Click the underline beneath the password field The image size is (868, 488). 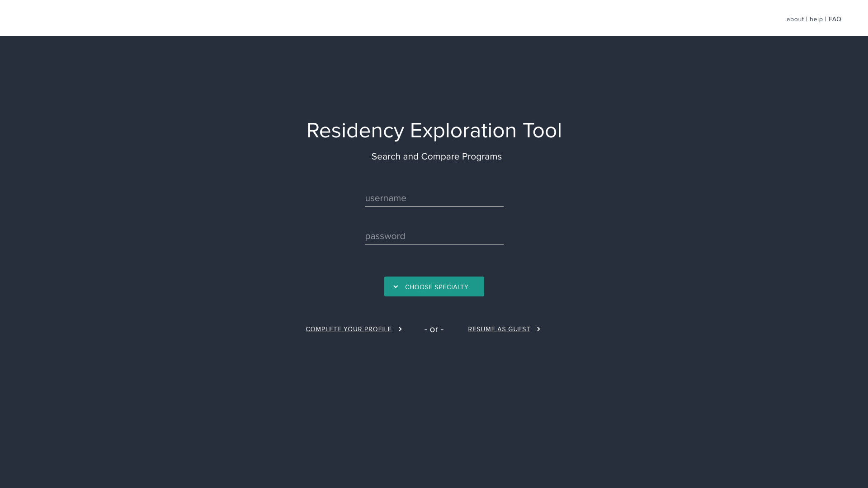click(x=434, y=244)
